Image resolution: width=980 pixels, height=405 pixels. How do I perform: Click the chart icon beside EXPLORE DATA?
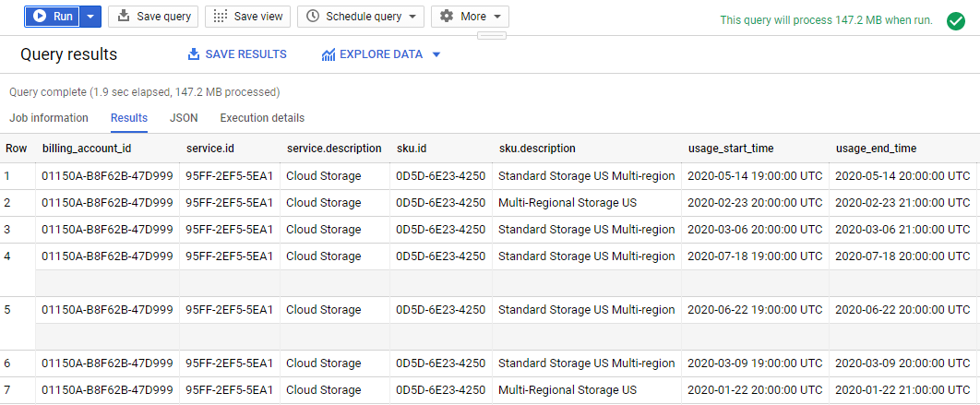point(329,55)
